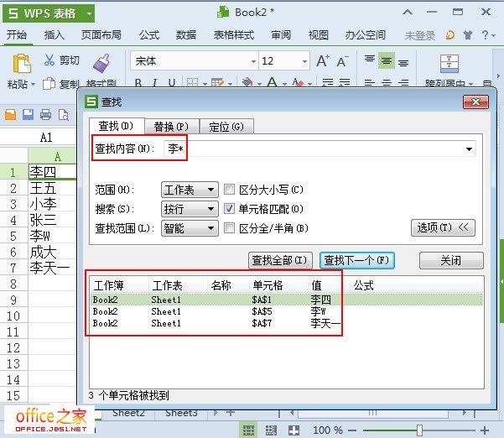Switch to the 替换 tab
The width and height of the screenshot is (504, 438).
[x=170, y=127]
